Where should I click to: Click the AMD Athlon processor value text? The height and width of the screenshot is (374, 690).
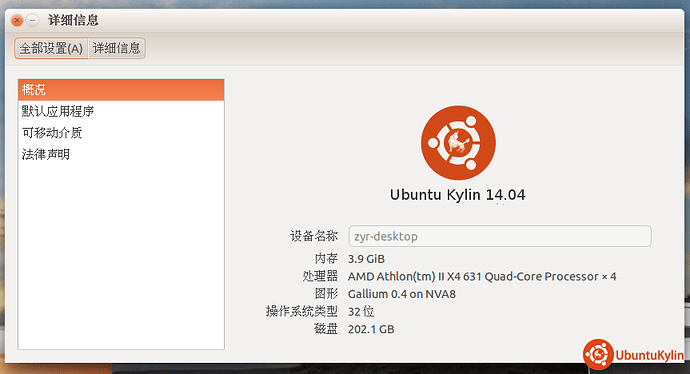coord(482,276)
